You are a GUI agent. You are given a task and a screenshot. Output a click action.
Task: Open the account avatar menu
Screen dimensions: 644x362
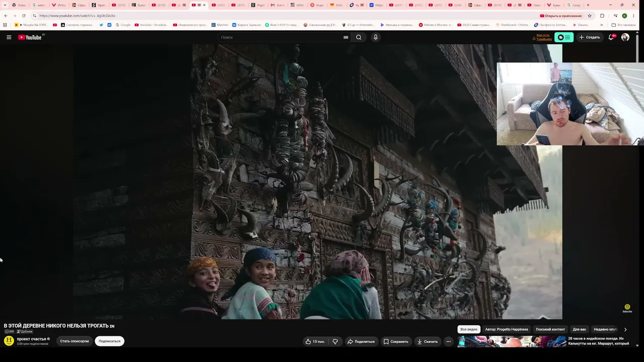pos(625,37)
